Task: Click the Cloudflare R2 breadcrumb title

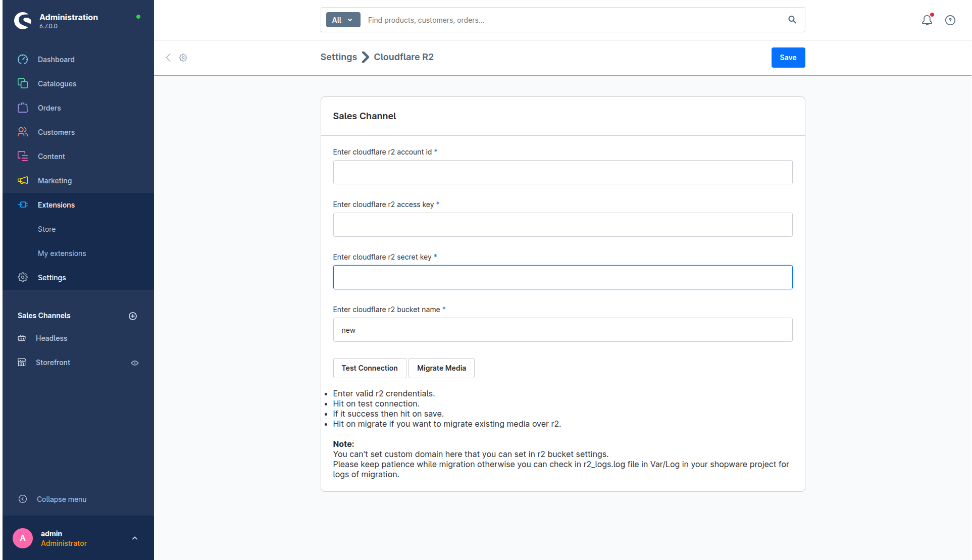Action: pyautogui.click(x=403, y=57)
